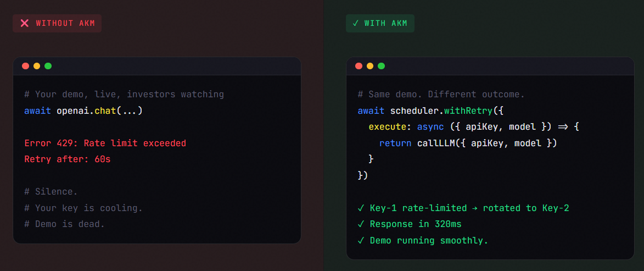
Task: Click the '# Demo is dead.' comment
Action: pyautogui.click(x=64, y=224)
